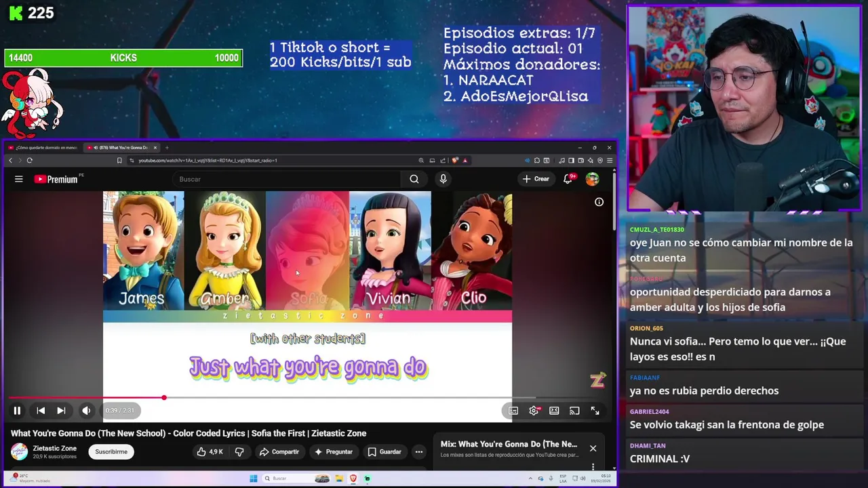868x488 pixels.
Task: Click the Windows taskbar Buscar search box
Action: (296, 479)
